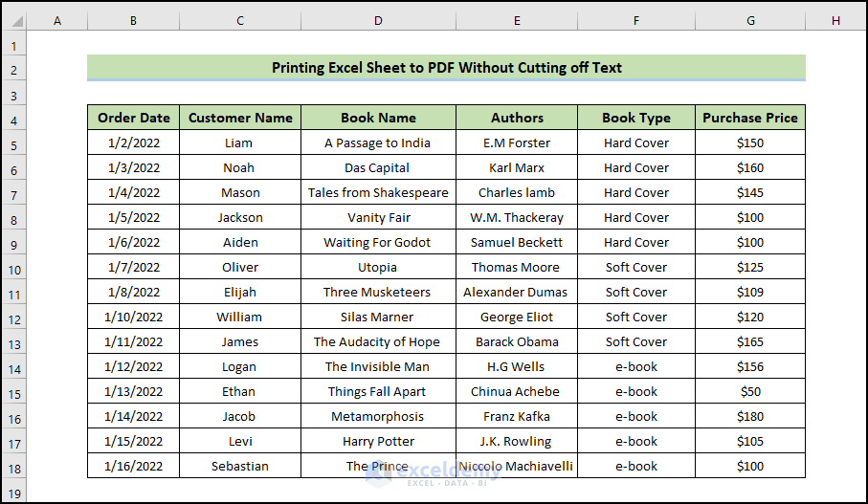Screen dimensions: 868x504
Task: Click the Select All corner triangle
Action: pos(13,20)
